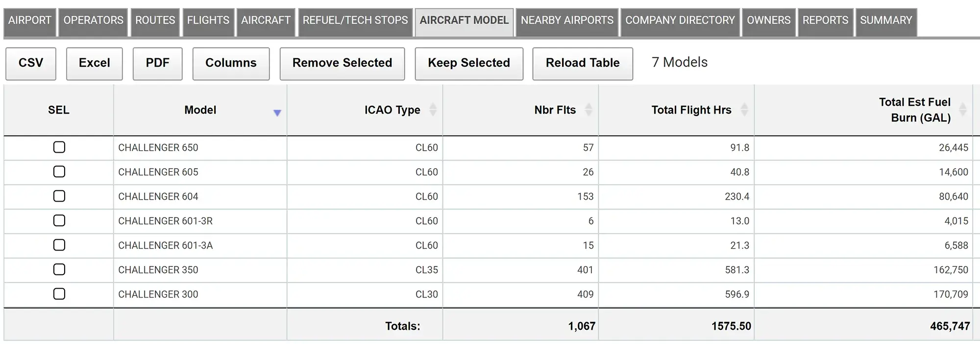Image resolution: width=980 pixels, height=344 pixels.
Task: Export the table as CSV
Action: [31, 63]
